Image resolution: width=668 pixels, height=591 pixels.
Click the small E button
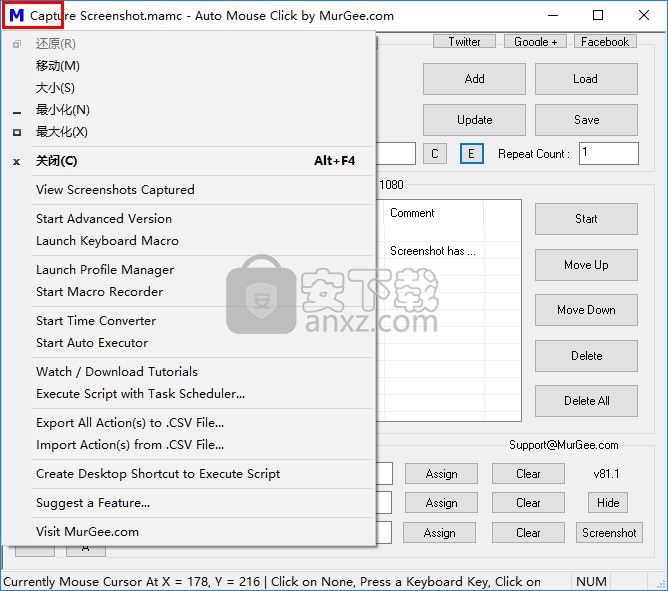472,154
